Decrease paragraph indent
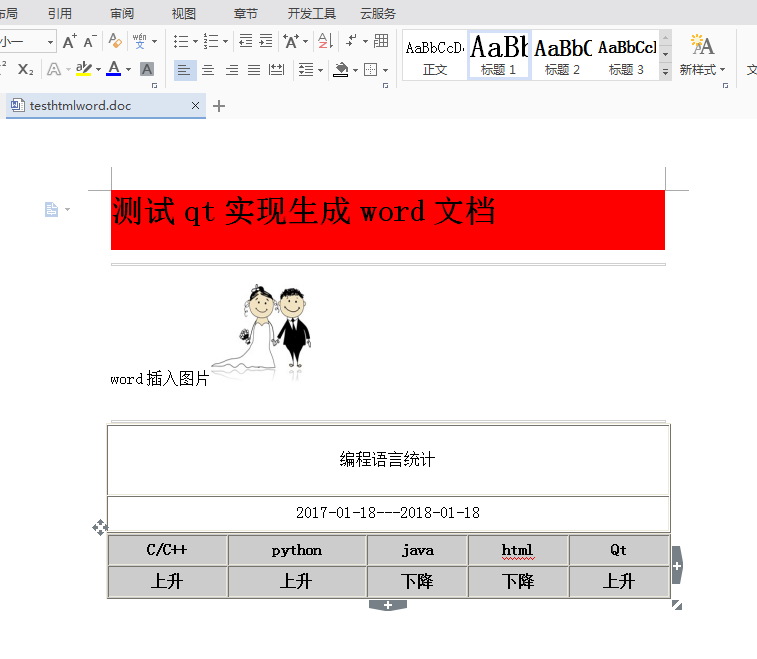 point(246,41)
